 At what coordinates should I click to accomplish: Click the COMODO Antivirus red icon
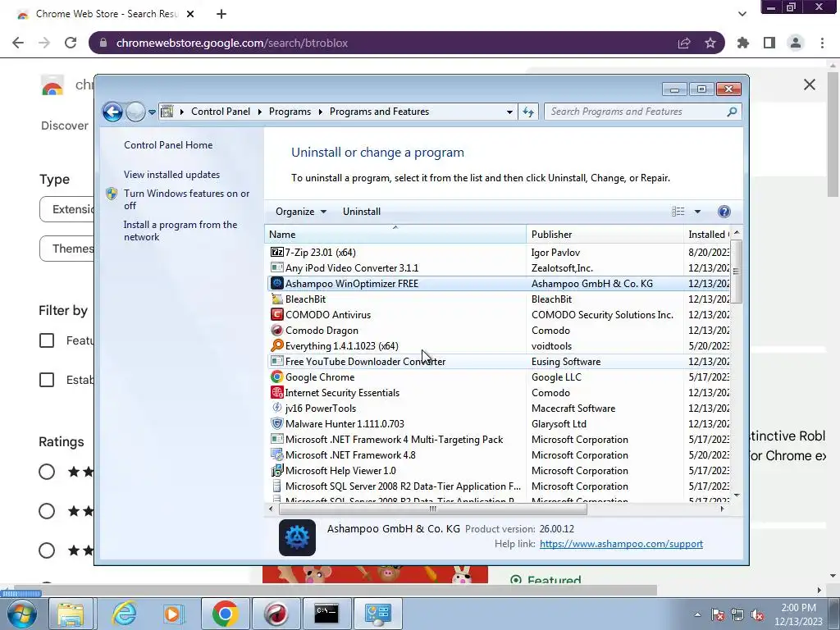[x=277, y=314]
